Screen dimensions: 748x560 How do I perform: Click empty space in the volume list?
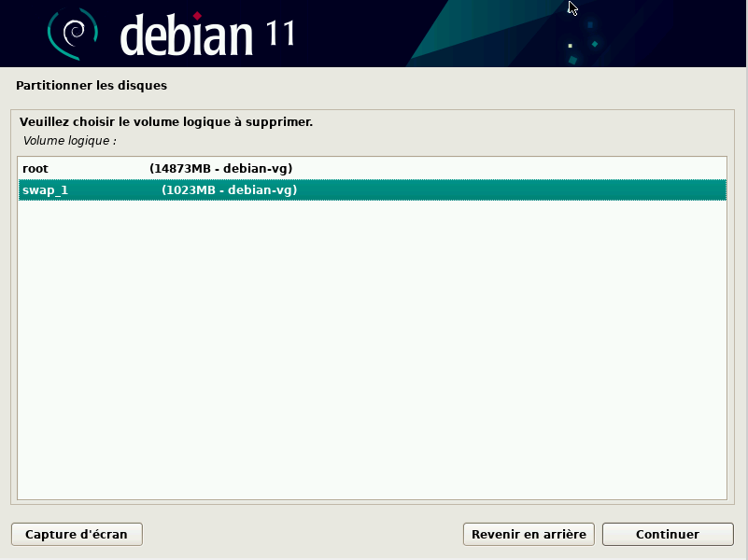pos(372,355)
